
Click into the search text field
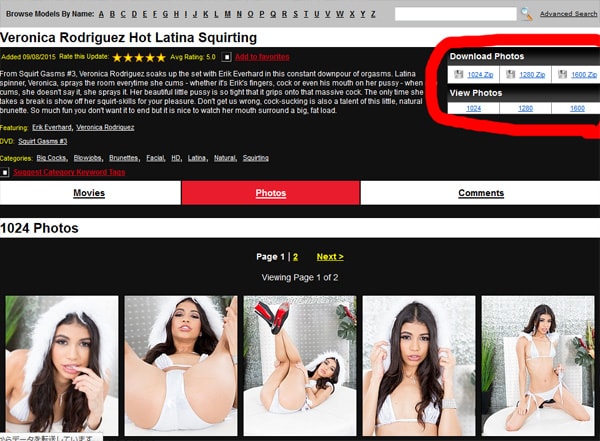pos(455,14)
